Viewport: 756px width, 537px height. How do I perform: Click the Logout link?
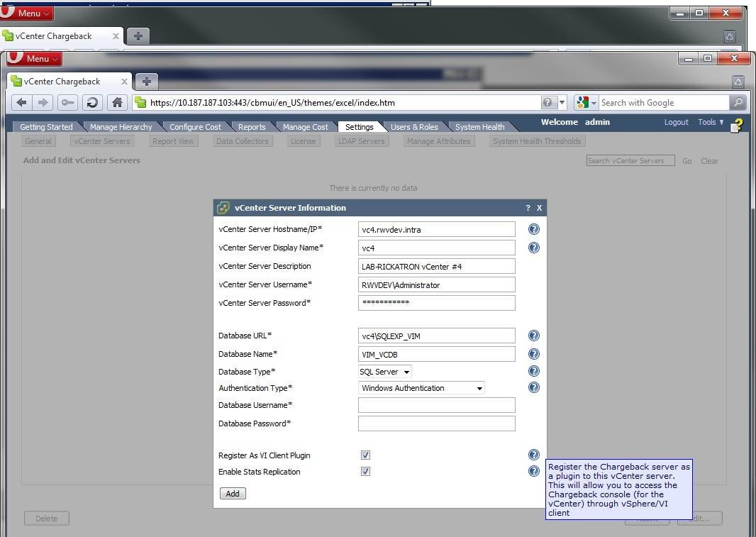coord(676,122)
